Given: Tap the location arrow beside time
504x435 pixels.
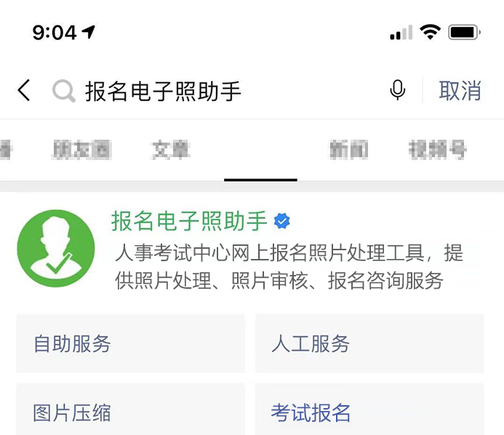Looking at the screenshot, I should [88, 32].
